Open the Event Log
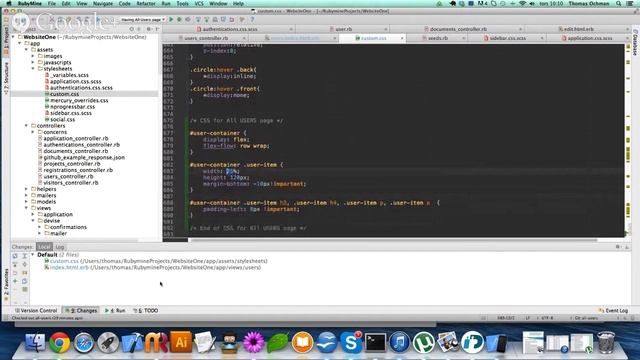 point(613,311)
